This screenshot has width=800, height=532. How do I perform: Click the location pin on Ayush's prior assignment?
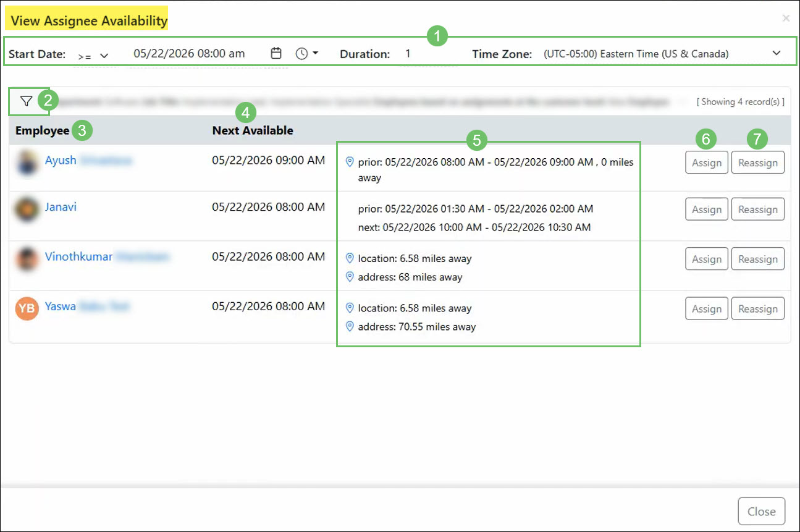350,162
